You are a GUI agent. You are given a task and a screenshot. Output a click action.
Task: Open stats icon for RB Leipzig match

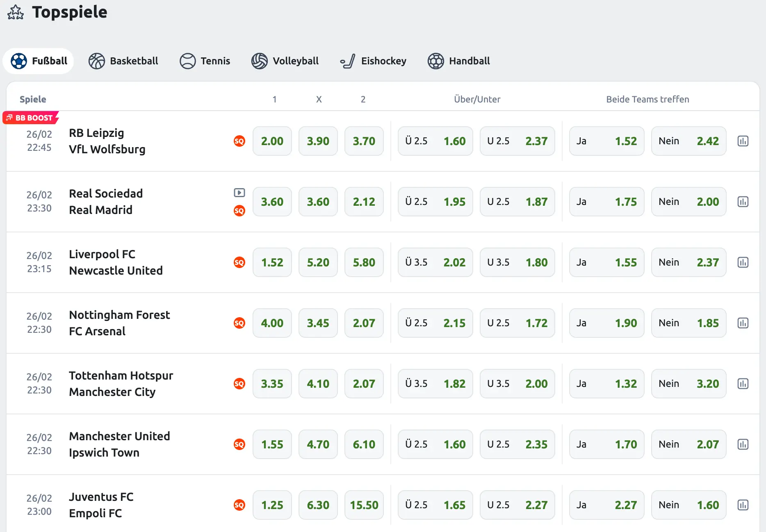[x=743, y=141]
